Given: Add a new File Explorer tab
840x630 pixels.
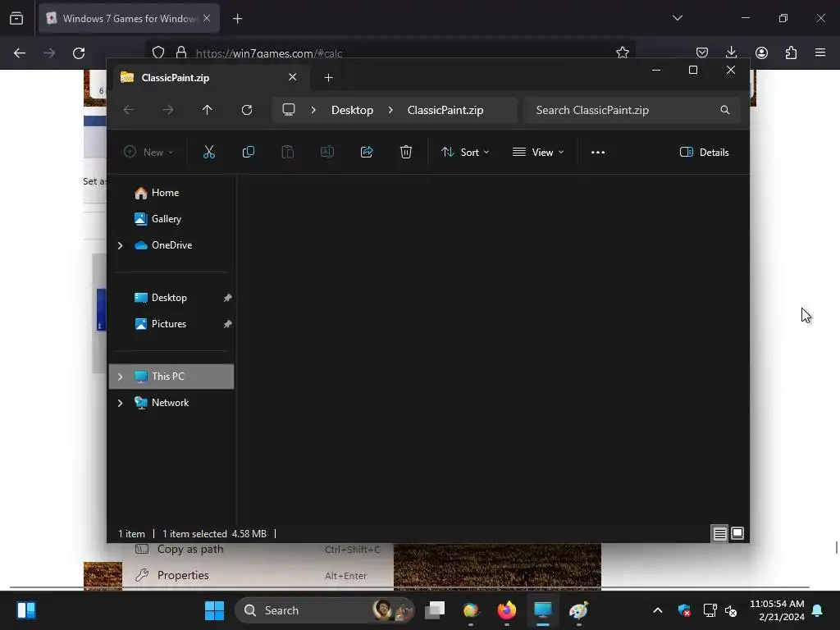Looking at the screenshot, I should 328,78.
